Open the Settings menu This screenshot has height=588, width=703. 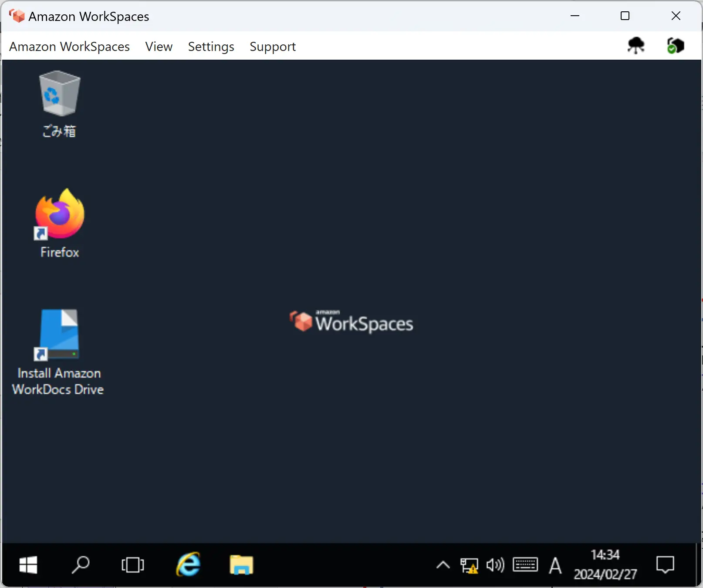click(x=211, y=46)
